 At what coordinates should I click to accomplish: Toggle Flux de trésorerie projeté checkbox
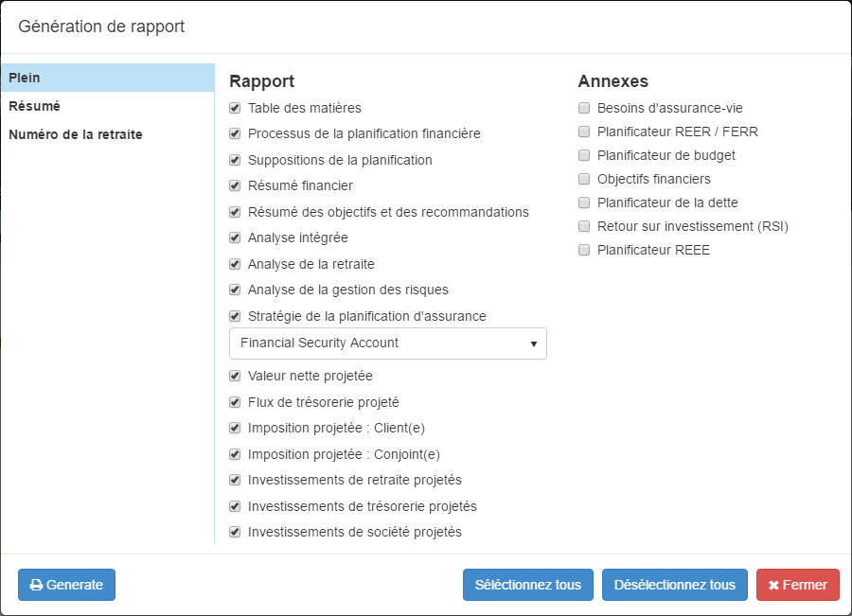tap(235, 402)
